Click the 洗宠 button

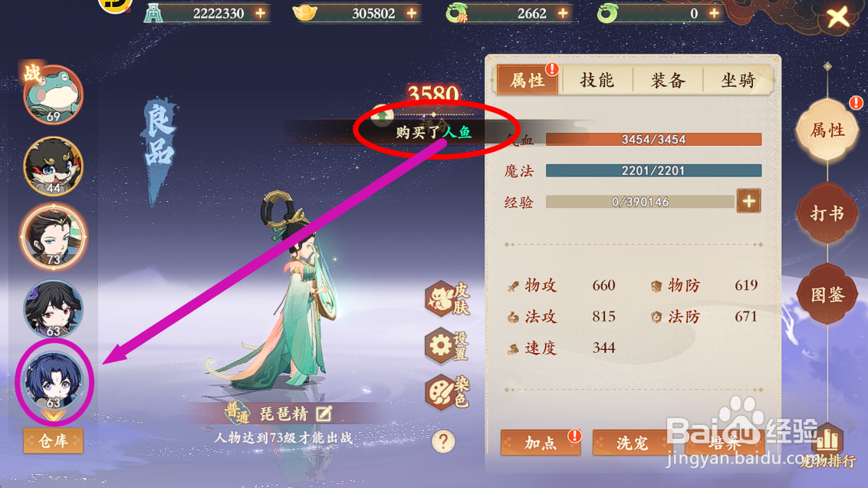[x=632, y=443]
